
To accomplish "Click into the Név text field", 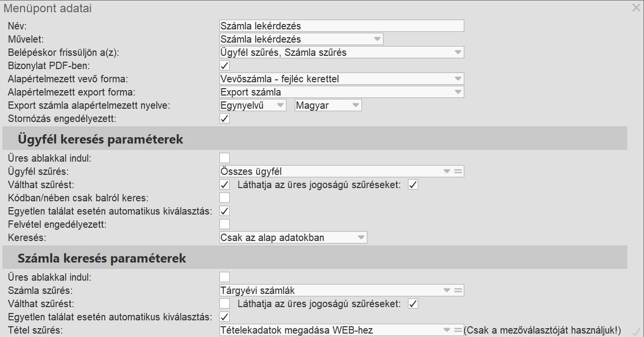I will [341, 26].
